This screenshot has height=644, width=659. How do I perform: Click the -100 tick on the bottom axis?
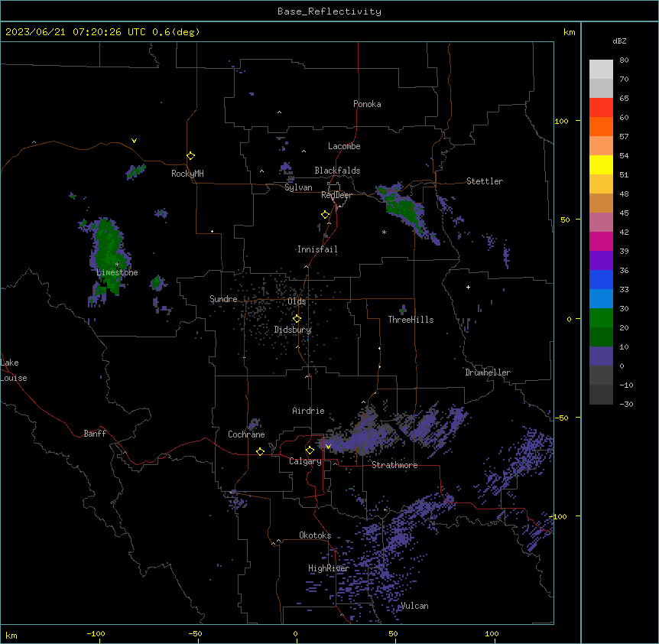point(96,633)
